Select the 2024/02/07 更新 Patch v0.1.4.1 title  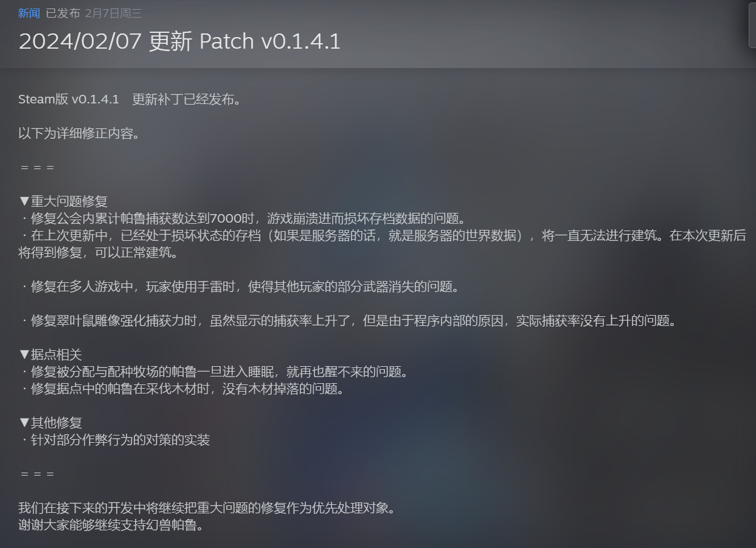179,41
